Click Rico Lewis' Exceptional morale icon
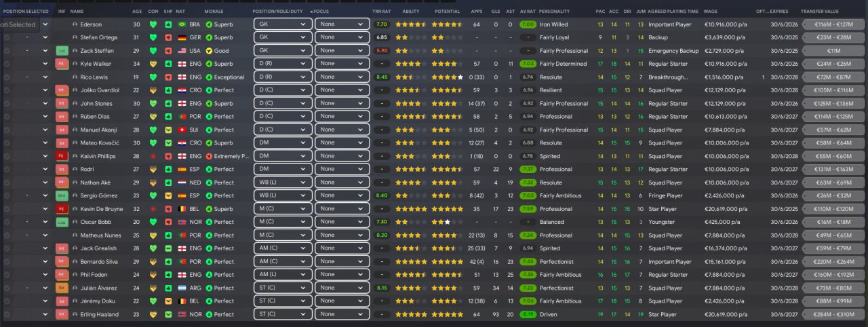Image resolution: width=868 pixels, height=327 pixels. click(209, 77)
